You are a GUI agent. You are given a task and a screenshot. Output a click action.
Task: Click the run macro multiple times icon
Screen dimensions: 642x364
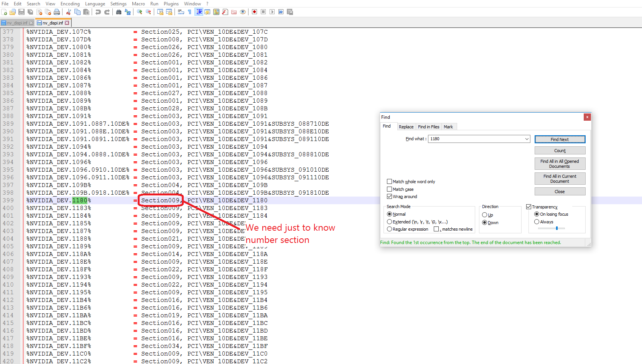tap(281, 12)
